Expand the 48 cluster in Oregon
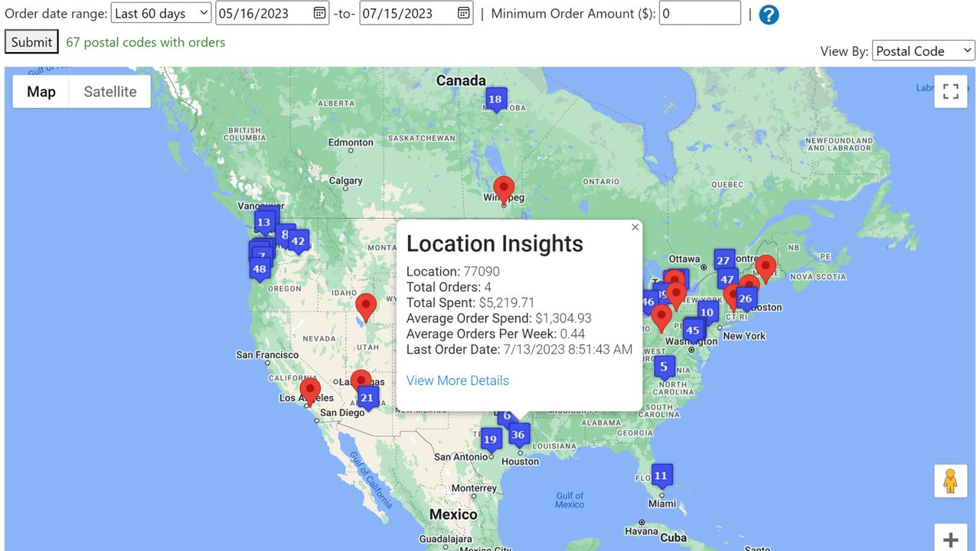 coord(260,268)
